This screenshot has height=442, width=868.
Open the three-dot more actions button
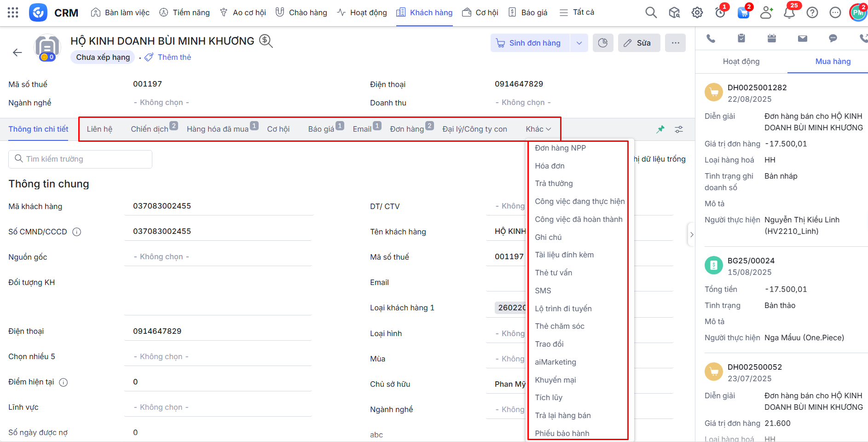(x=675, y=43)
